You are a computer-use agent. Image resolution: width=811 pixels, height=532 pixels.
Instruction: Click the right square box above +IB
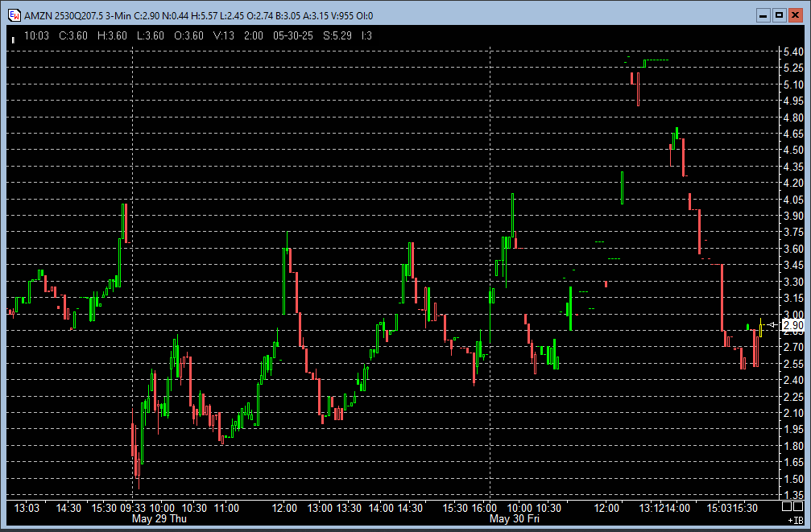pos(798,506)
